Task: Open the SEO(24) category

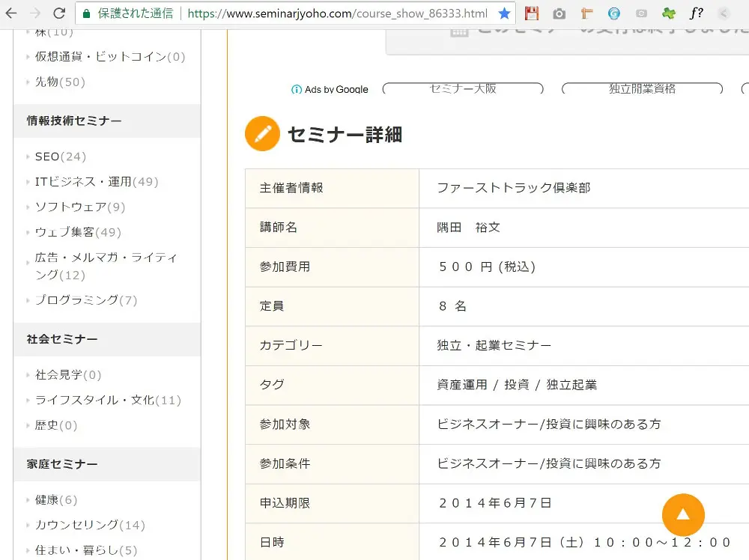Action: pyautogui.click(x=60, y=156)
